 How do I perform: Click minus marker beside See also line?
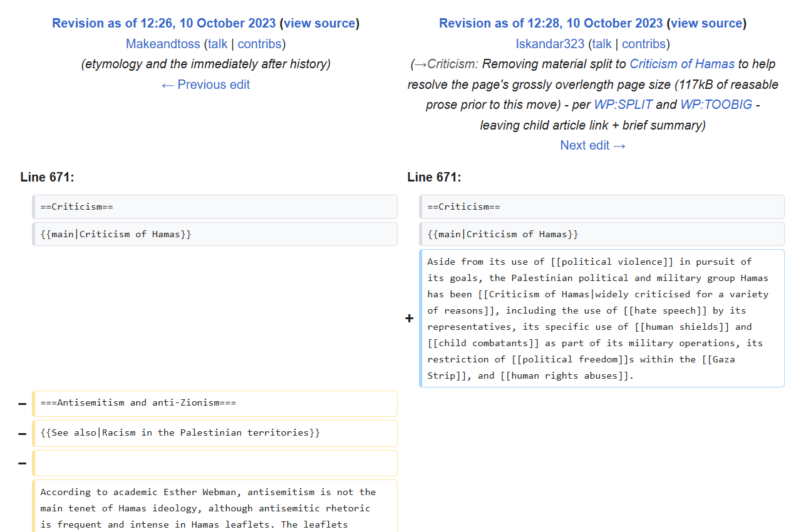tap(23, 434)
